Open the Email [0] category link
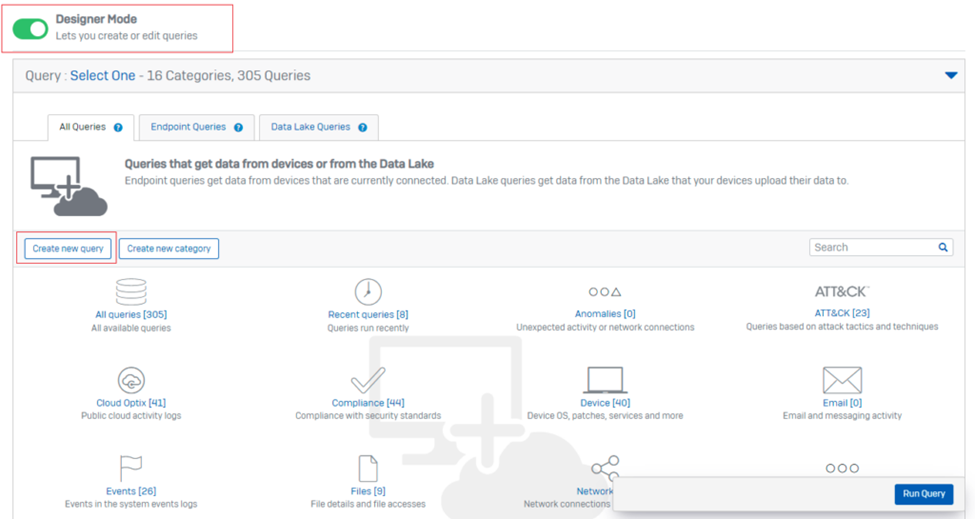 click(842, 403)
